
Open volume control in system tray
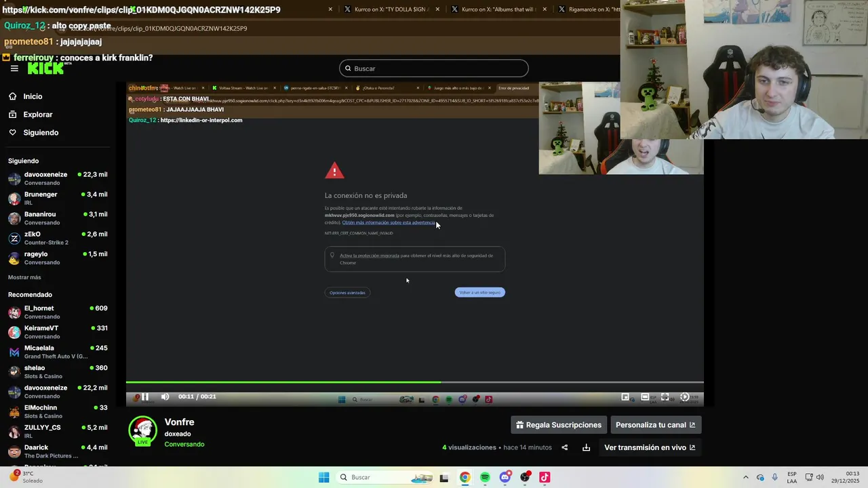pyautogui.click(x=818, y=477)
